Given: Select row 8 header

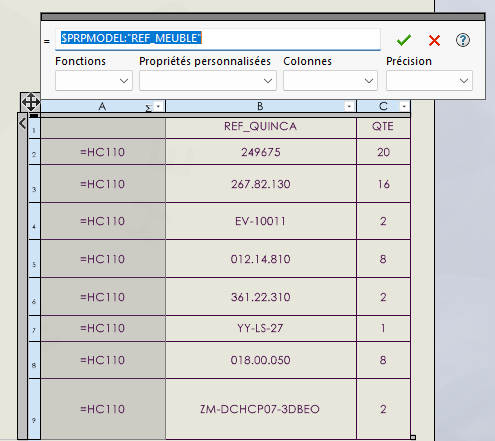Looking at the screenshot, I should 34,360.
